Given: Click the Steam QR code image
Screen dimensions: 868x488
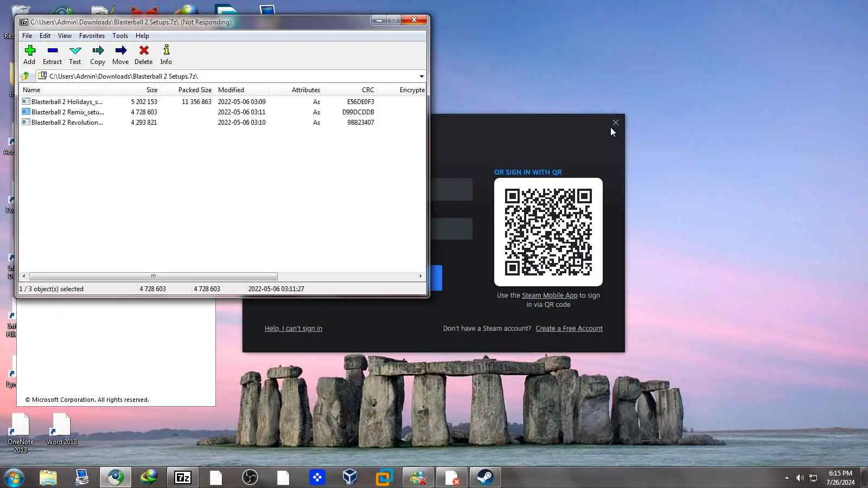Looking at the screenshot, I should point(548,232).
